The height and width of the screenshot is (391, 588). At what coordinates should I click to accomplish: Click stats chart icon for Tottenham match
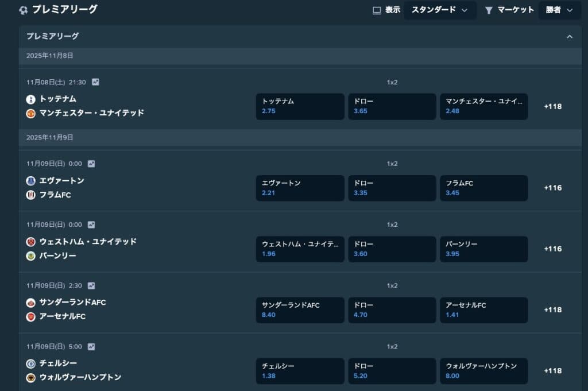click(95, 82)
